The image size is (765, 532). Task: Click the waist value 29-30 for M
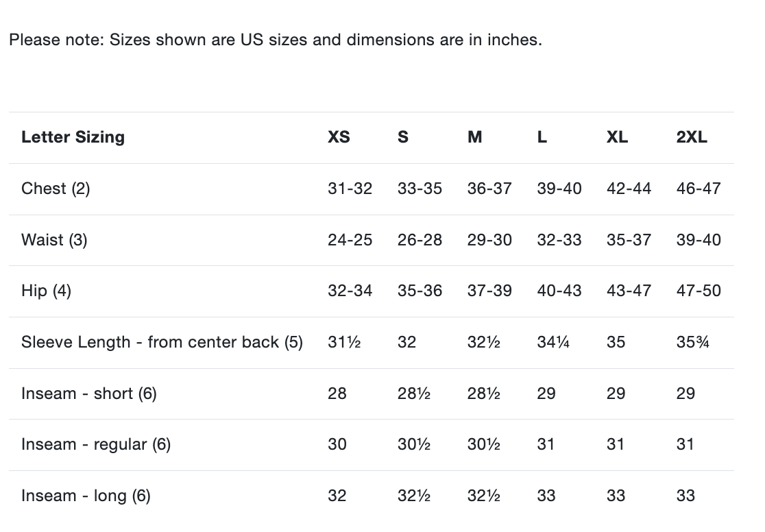[489, 240]
